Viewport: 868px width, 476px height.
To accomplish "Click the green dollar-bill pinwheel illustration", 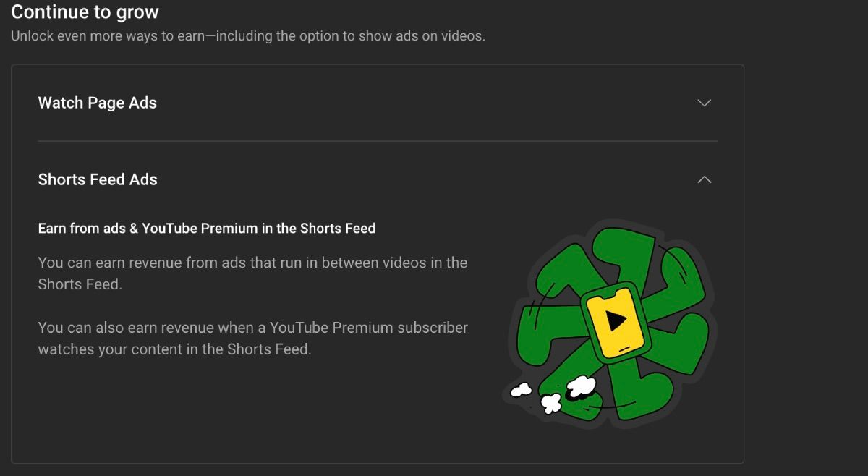I will 611,318.
